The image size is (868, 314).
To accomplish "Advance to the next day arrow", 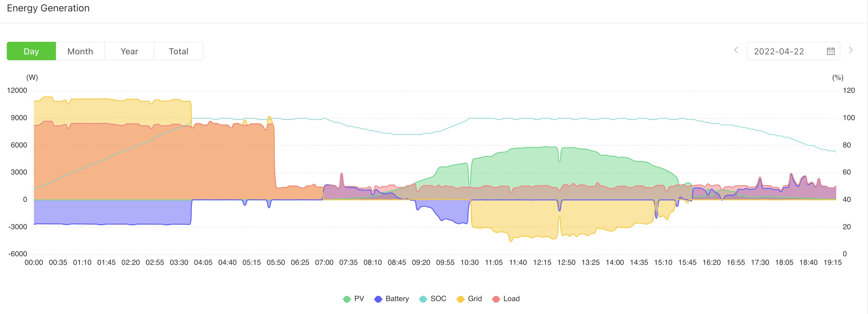I will [x=850, y=50].
